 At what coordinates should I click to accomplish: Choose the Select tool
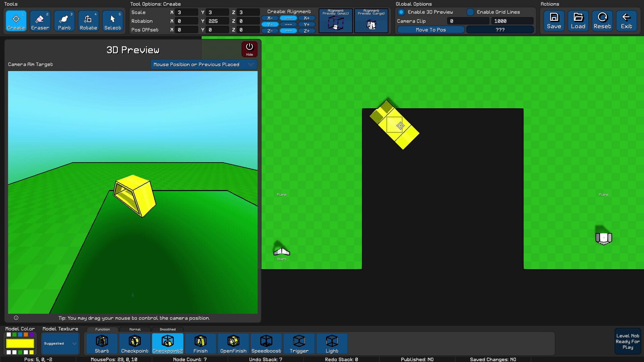(x=112, y=21)
